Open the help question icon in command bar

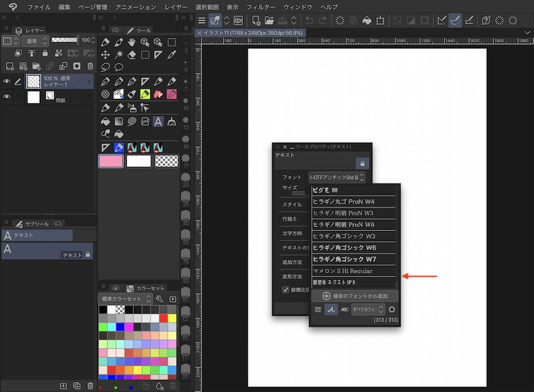pyautogui.click(x=486, y=21)
